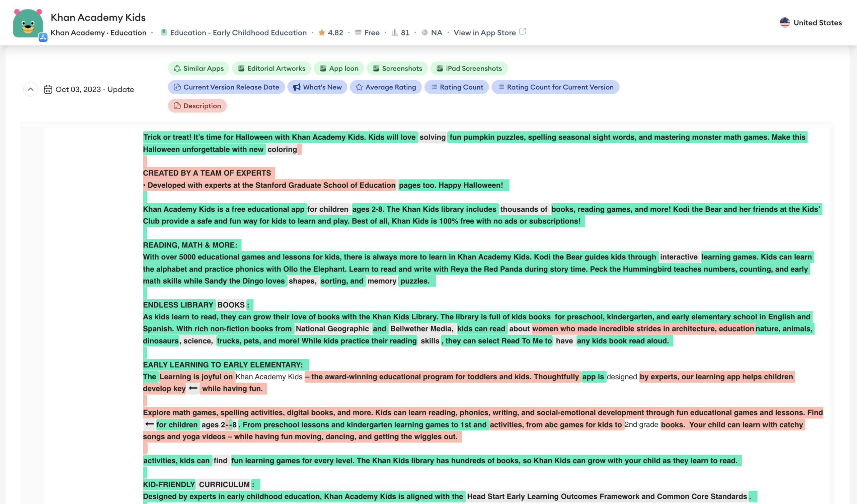Change country from United States
This screenshot has width=857, height=504.
[x=811, y=23]
